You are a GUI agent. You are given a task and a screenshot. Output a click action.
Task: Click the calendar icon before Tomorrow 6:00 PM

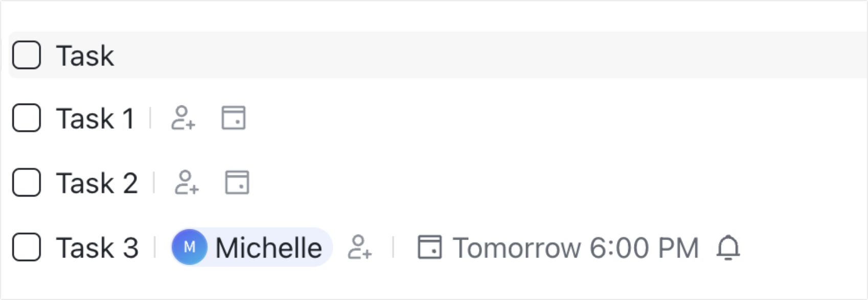pos(429,247)
